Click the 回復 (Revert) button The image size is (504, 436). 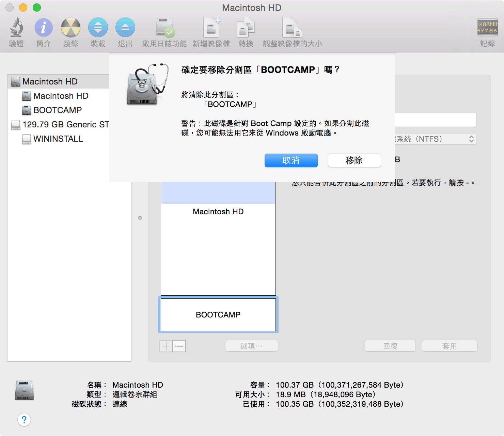tap(390, 346)
